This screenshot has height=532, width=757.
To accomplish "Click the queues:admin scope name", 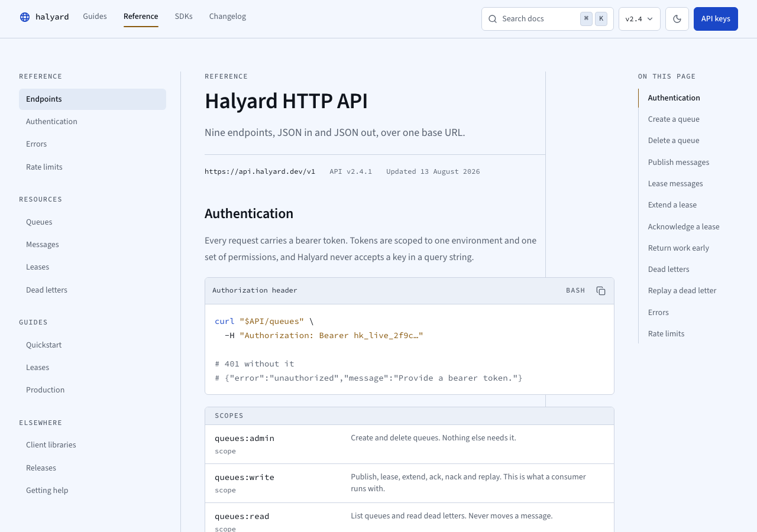I will 244,439.
